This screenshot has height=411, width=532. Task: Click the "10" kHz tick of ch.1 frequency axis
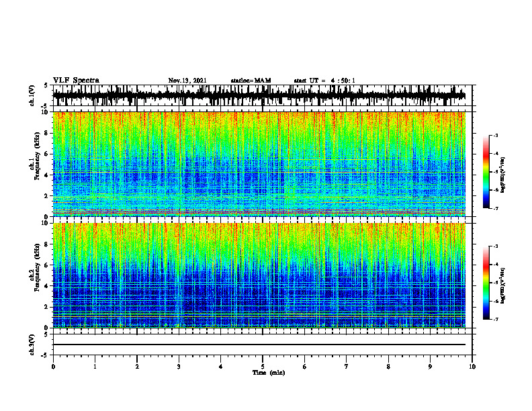[46, 112]
